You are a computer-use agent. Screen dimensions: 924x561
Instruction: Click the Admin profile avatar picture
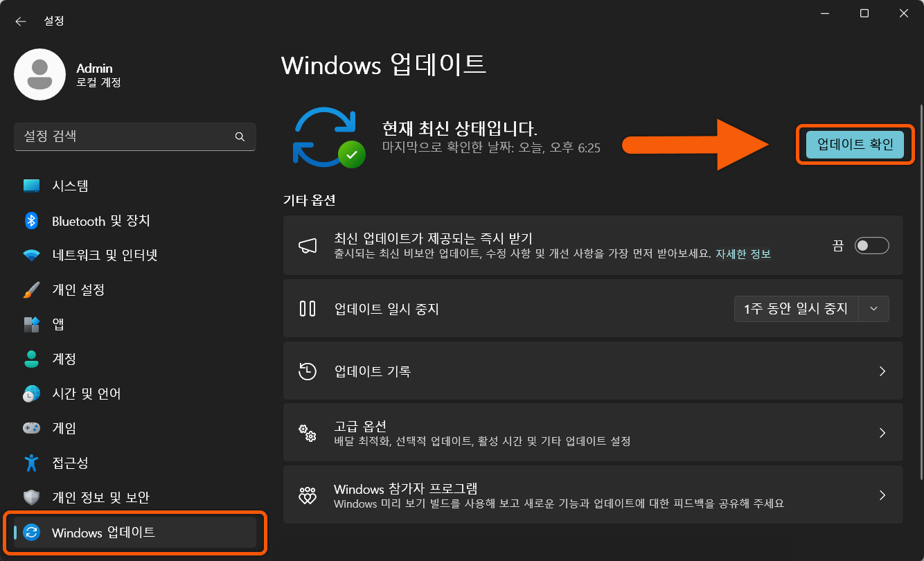click(40, 75)
